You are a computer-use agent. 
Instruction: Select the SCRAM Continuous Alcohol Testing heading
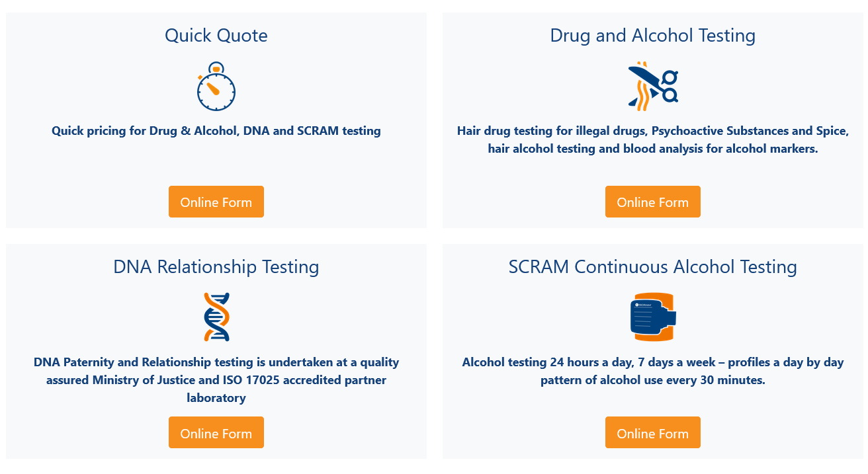point(652,266)
